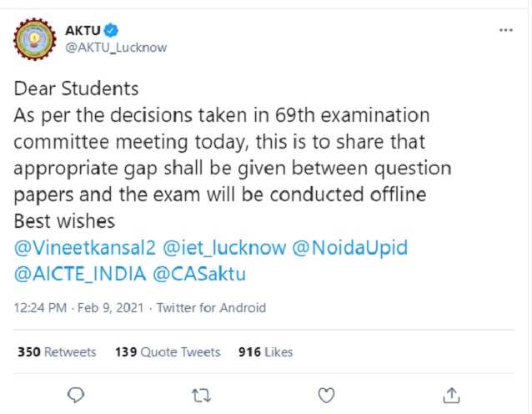This screenshot has height=414, width=532.
Task: Reply to the tweet with the comment icon
Action: (76, 393)
